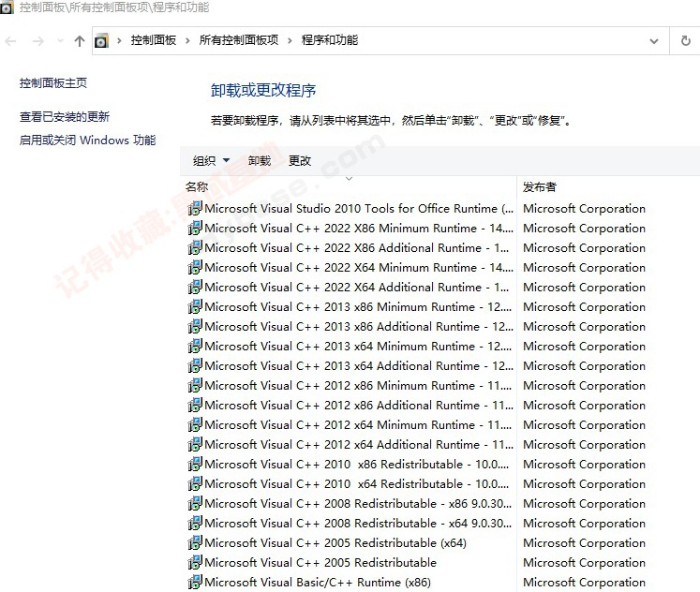Click the back navigation arrow
Viewport: 700px width, 592px height.
point(10,41)
